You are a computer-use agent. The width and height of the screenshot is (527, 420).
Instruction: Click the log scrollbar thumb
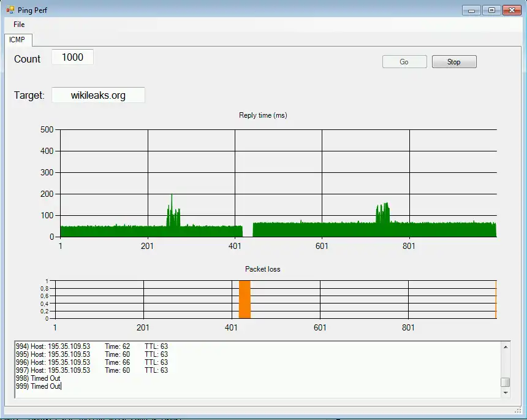tap(506, 383)
